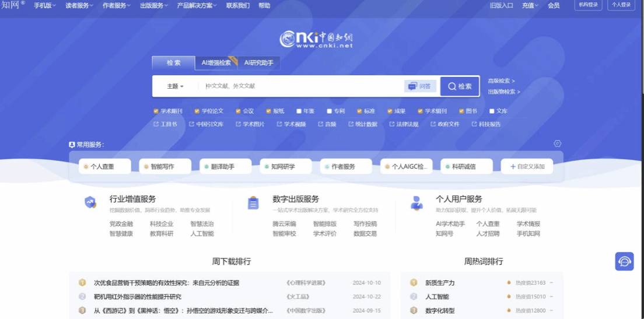
Task: Open 音频 external link icon
Action: tap(320, 124)
